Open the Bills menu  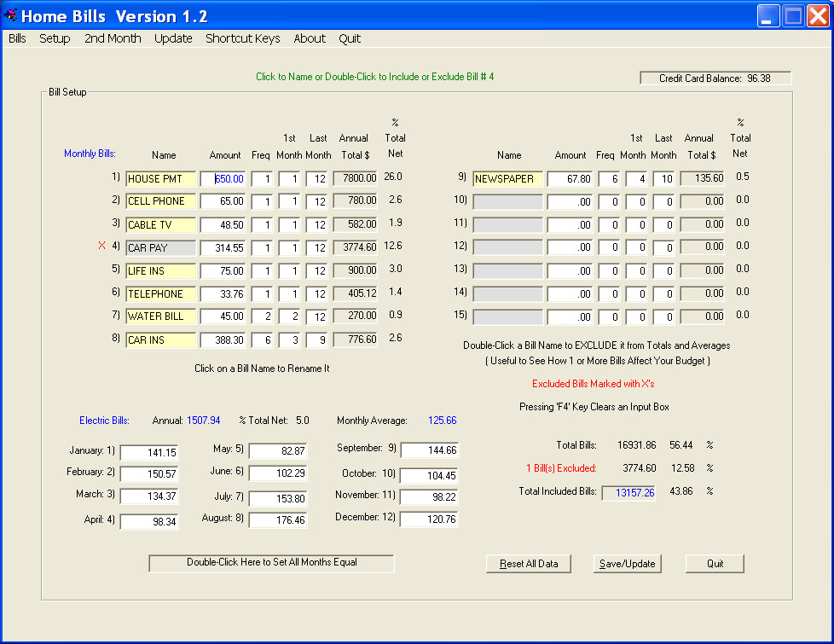[x=17, y=38]
